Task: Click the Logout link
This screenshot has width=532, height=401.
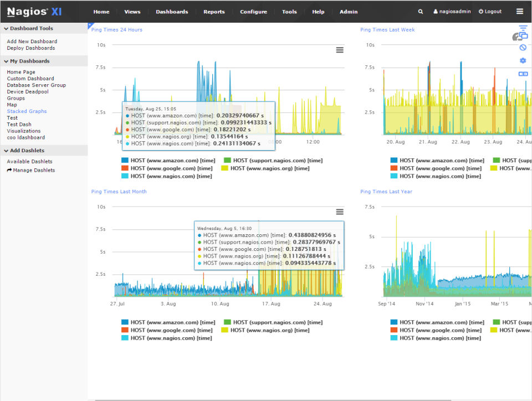Action: click(x=490, y=12)
